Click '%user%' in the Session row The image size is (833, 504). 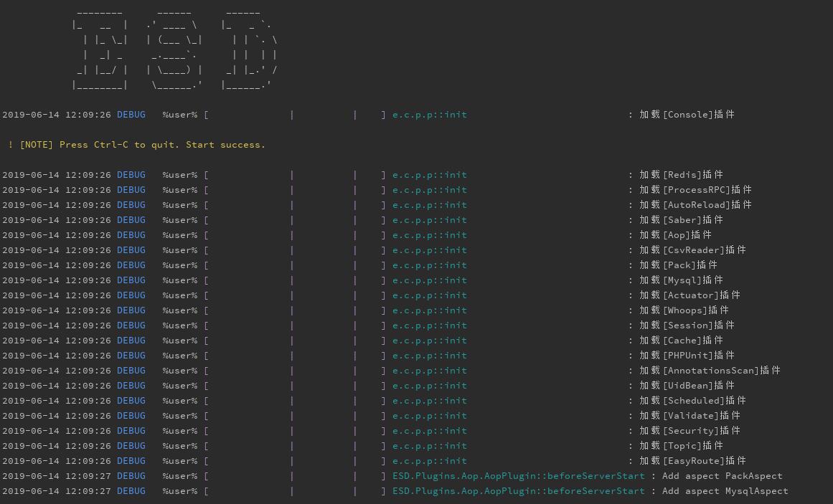tap(180, 325)
